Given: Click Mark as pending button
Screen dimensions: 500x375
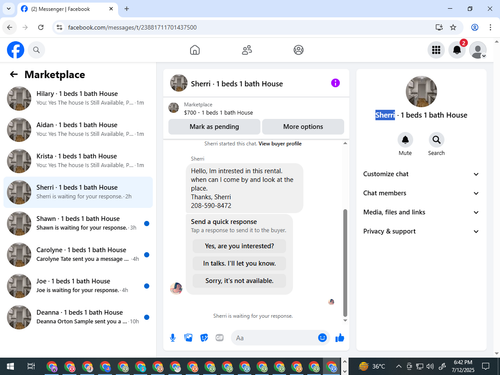Looking at the screenshot, I should pyautogui.click(x=214, y=127).
